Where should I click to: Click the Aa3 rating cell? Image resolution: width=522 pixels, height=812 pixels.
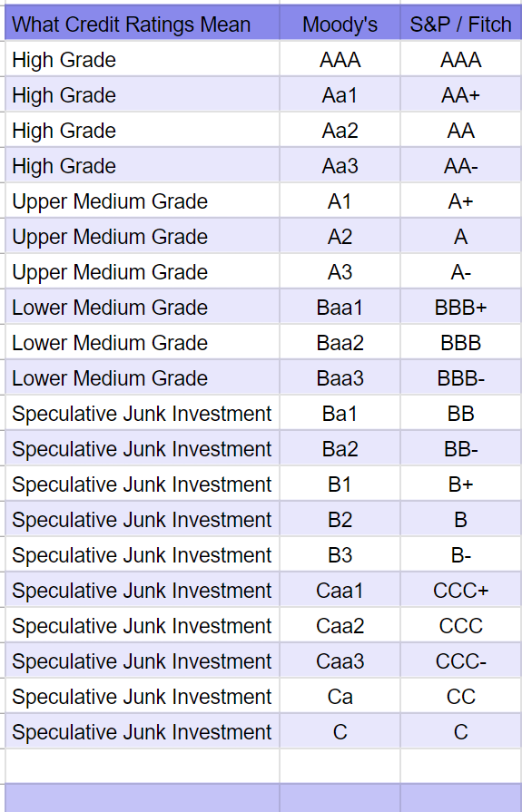click(x=340, y=166)
